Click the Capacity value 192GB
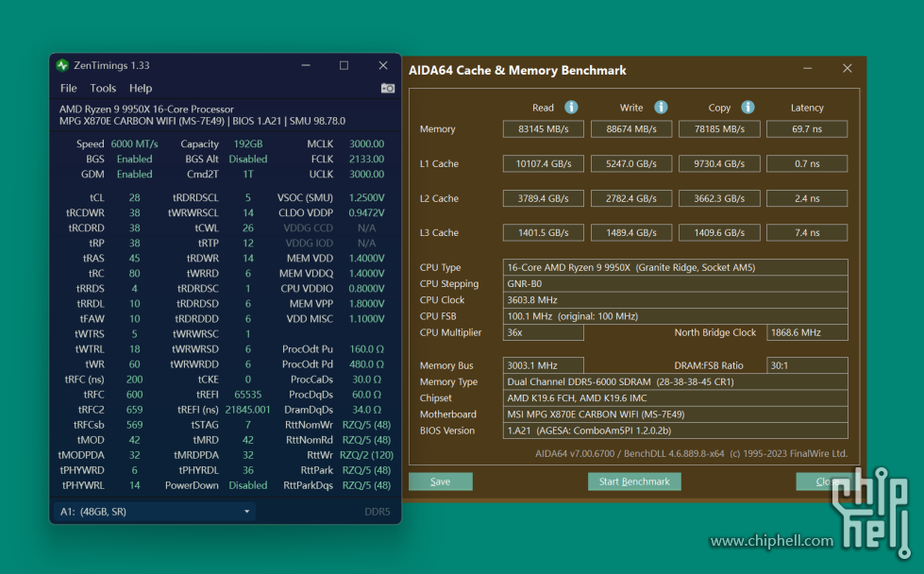This screenshot has height=574, width=924. pyautogui.click(x=248, y=143)
